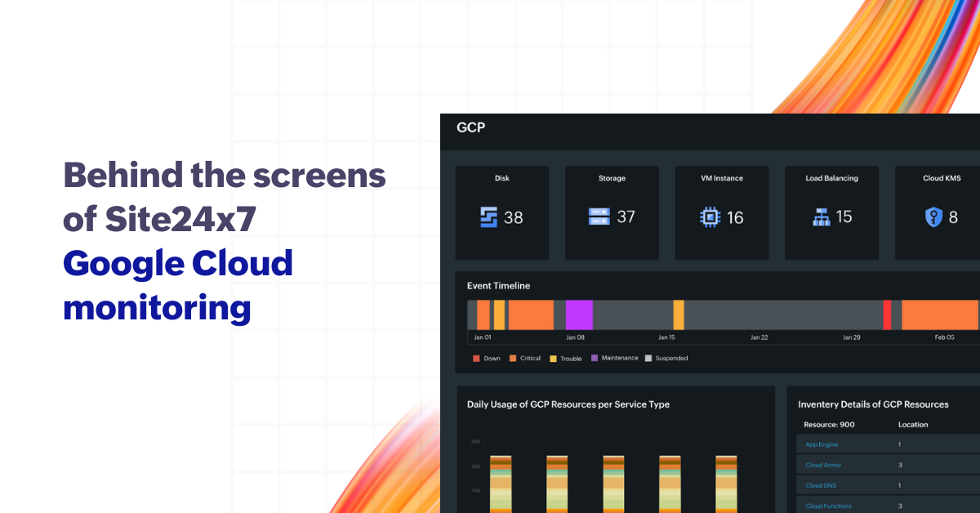The image size is (980, 513).
Task: Select the App Engine resource link
Action: point(822,444)
